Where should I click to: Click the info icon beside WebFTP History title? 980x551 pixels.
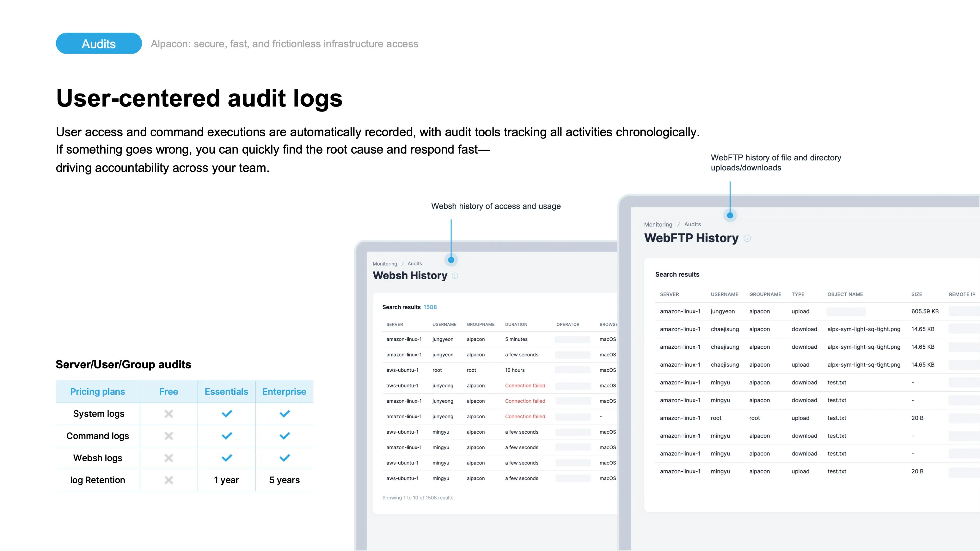(747, 239)
